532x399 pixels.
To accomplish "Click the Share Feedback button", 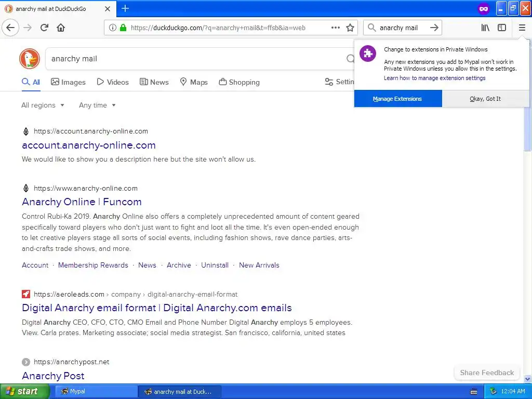I will coord(487,373).
